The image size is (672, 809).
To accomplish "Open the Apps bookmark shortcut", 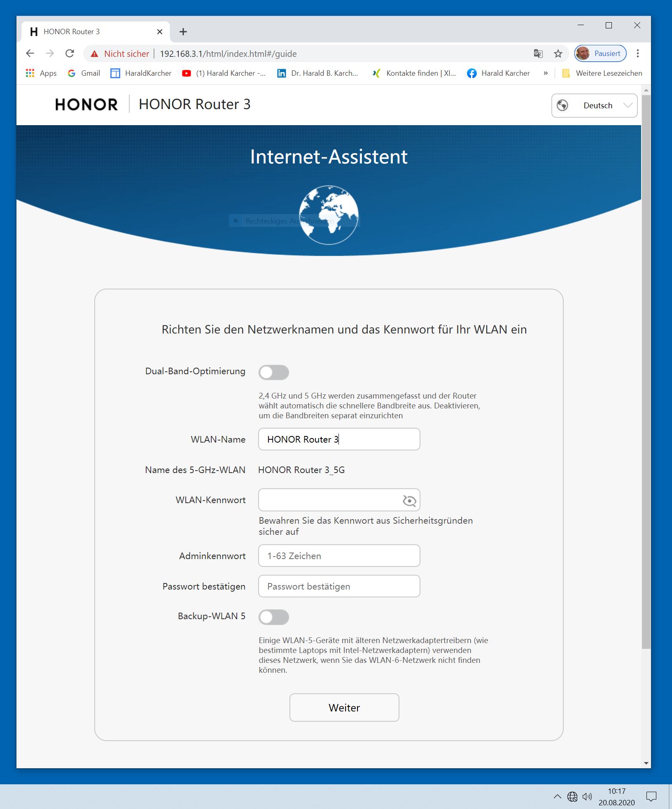I will 41,73.
